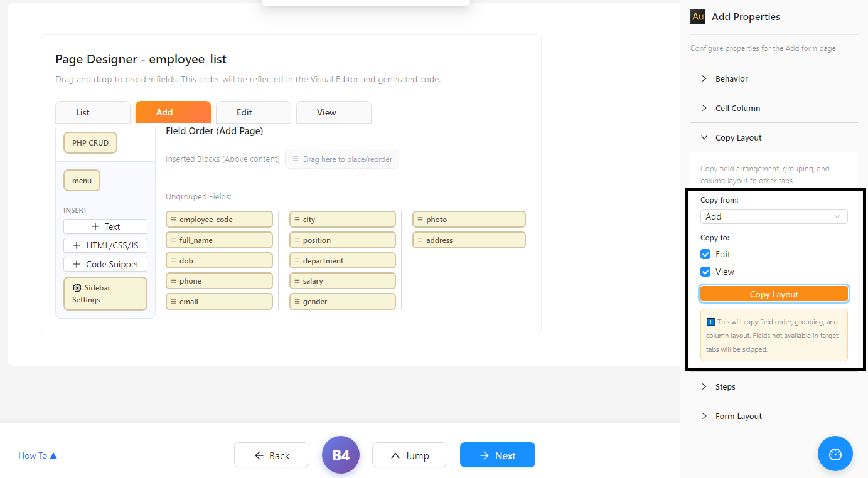This screenshot has height=478, width=868.
Task: Click the drag handle icon on full_name
Action: [x=173, y=240]
